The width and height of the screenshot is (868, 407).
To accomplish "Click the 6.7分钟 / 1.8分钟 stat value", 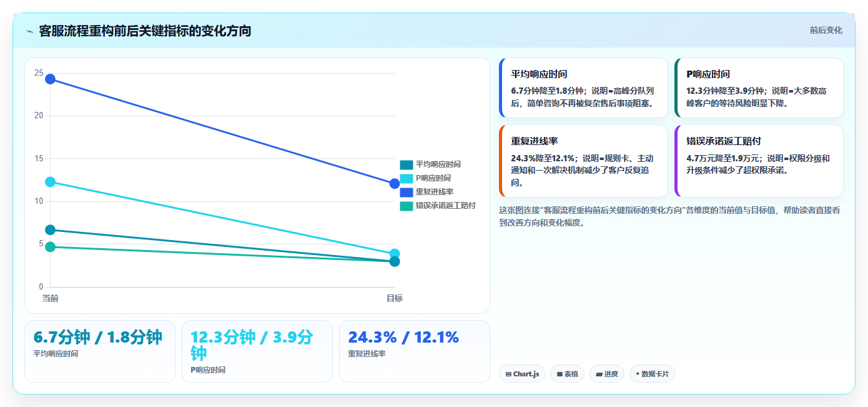I will pyautogui.click(x=98, y=338).
